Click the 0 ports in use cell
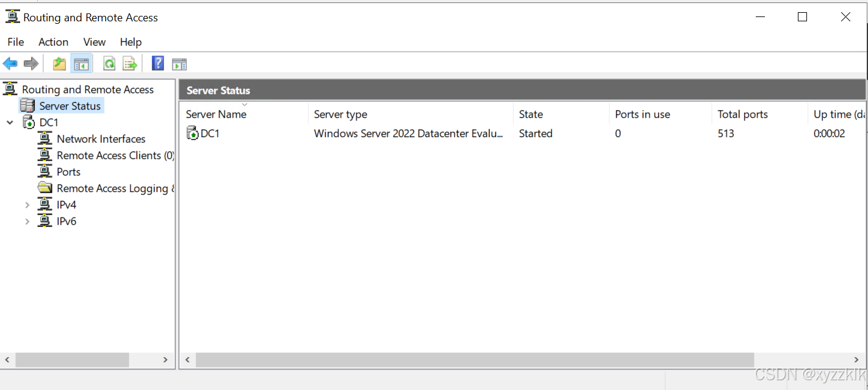 [618, 133]
